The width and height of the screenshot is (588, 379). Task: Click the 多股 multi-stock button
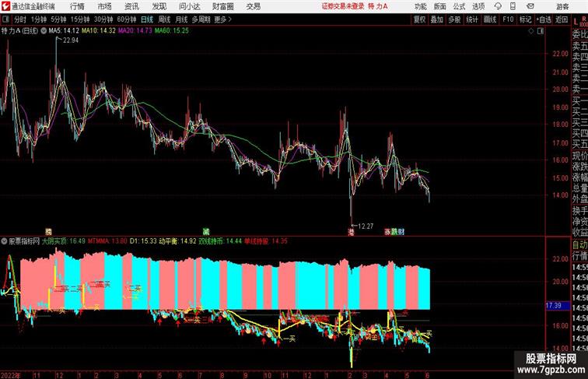click(454, 19)
